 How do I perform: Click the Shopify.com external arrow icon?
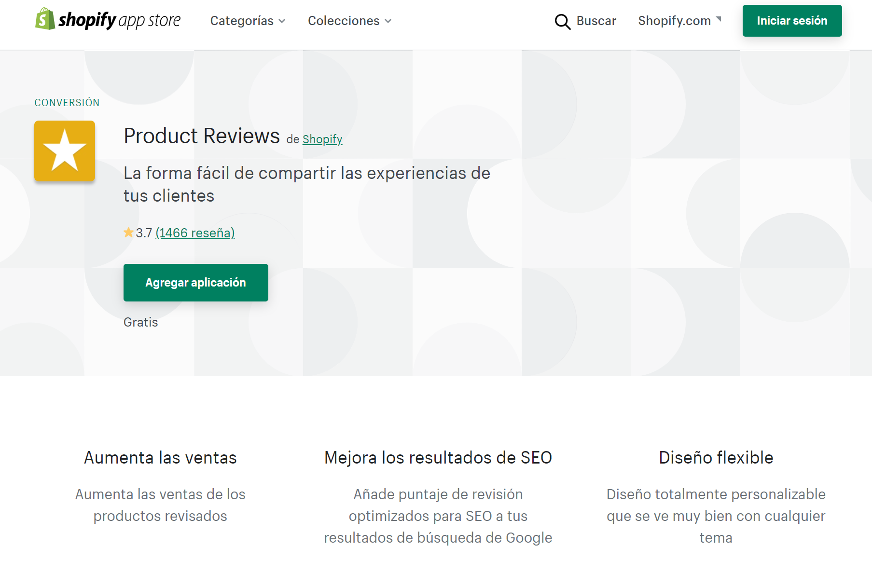[719, 19]
